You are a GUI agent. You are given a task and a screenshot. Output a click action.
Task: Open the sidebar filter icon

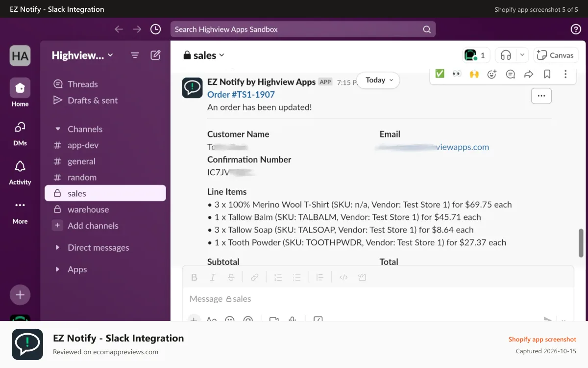[x=135, y=55]
